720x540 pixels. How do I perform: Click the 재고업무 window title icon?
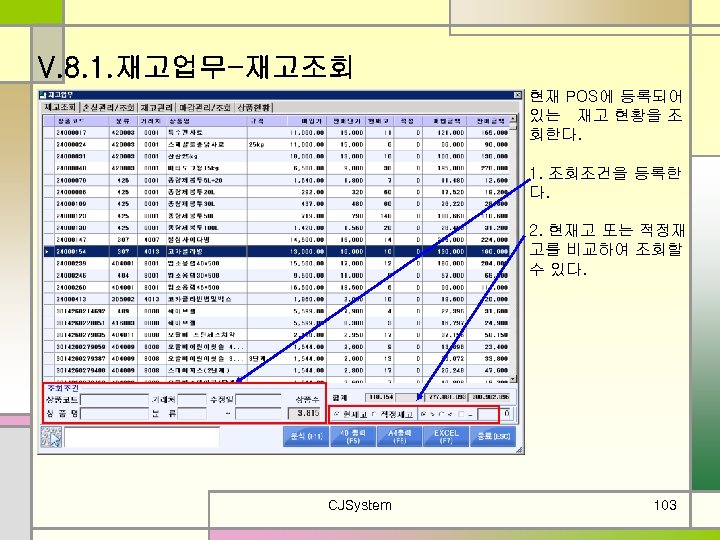click(x=43, y=95)
